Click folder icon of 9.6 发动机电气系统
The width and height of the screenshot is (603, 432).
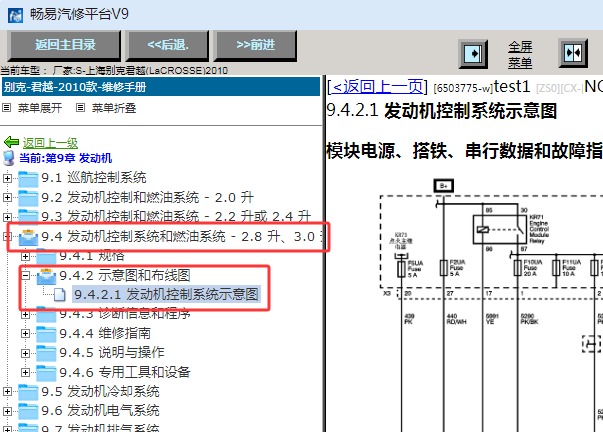tap(28, 412)
